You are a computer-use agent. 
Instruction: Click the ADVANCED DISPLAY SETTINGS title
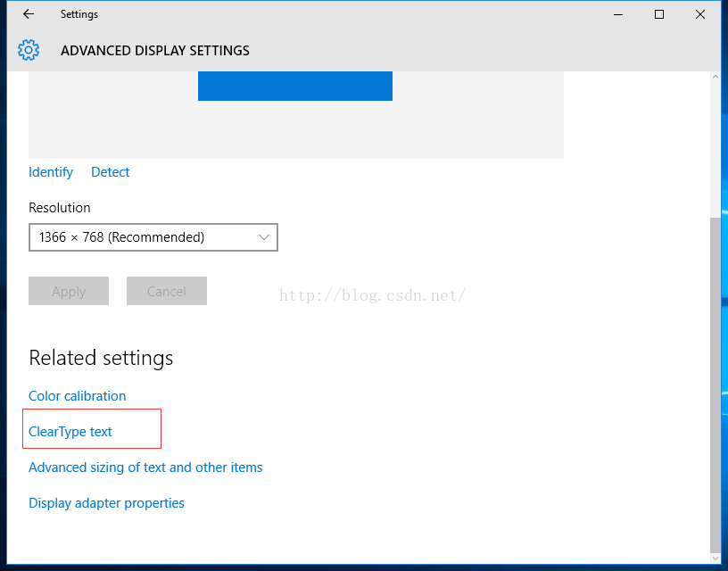point(155,51)
